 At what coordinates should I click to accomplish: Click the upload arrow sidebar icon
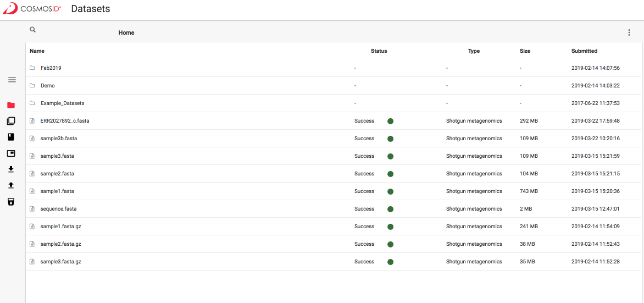(x=11, y=185)
